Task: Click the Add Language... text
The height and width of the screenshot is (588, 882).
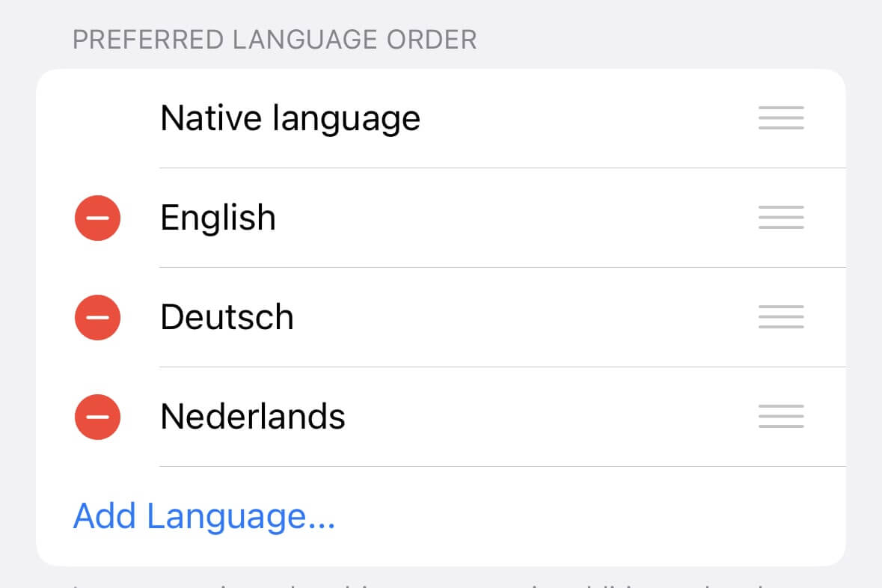Action: coord(203,516)
